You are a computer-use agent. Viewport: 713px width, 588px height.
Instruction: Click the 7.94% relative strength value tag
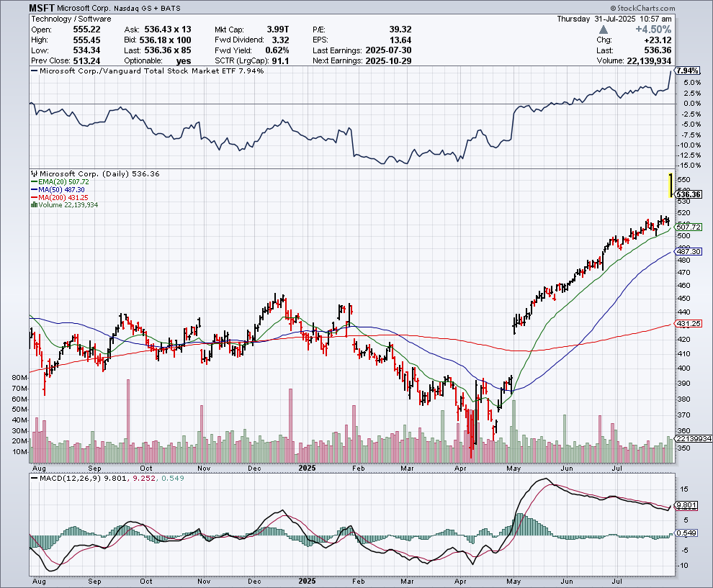point(688,71)
